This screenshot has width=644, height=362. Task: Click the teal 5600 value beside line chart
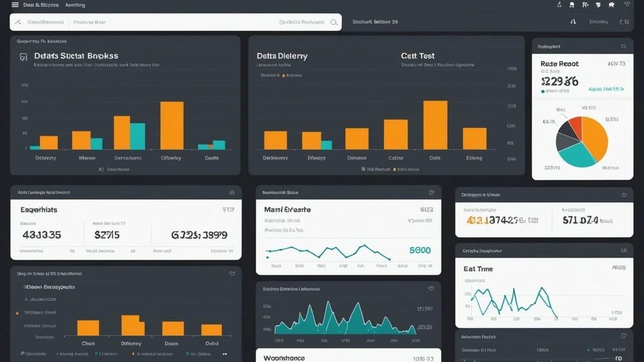tap(419, 250)
